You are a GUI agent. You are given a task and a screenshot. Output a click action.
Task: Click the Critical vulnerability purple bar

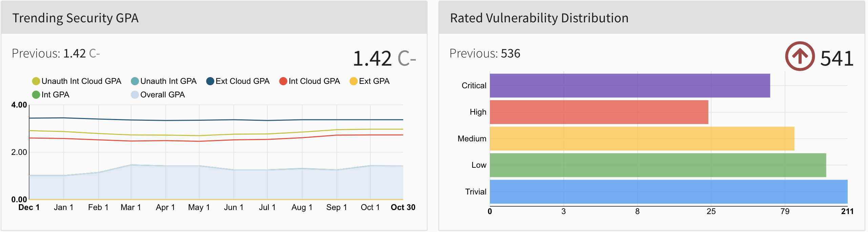[x=629, y=86]
